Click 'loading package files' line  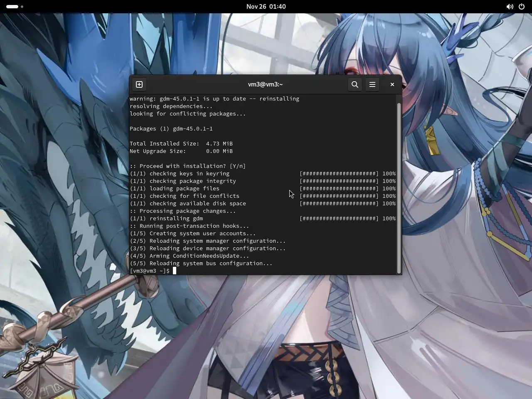263,189
